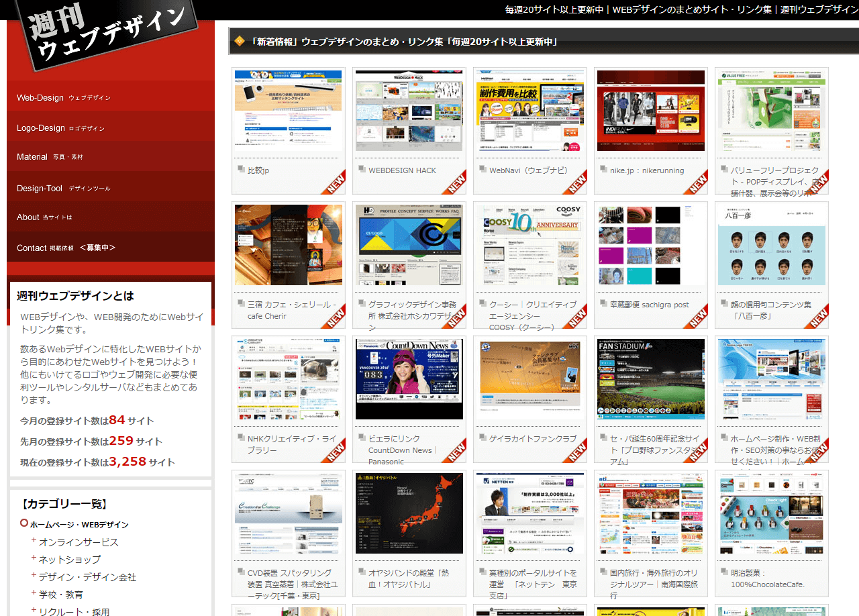Open the cafe Cherir thumbnail
Screen dimensions: 859x616
tap(289, 245)
